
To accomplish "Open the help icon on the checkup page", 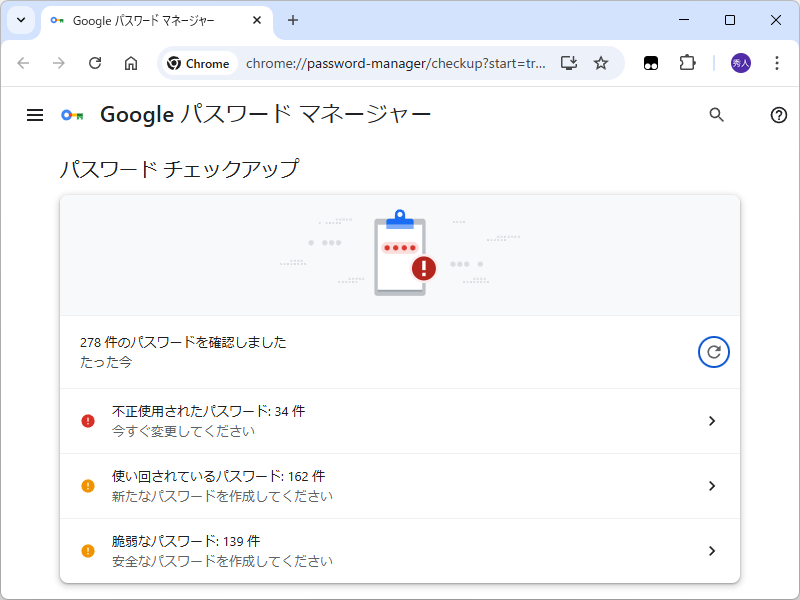I will point(778,115).
